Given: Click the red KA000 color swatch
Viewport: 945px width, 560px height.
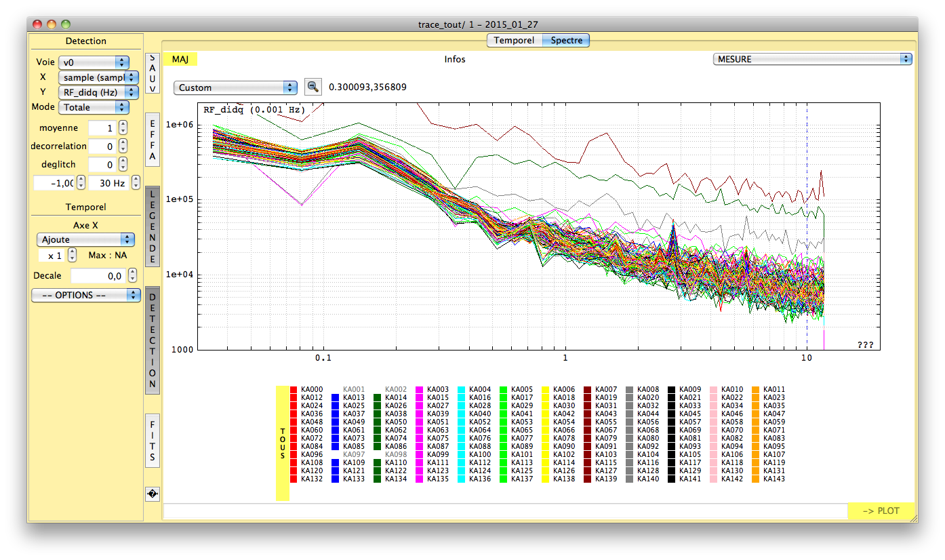Looking at the screenshot, I should (294, 390).
